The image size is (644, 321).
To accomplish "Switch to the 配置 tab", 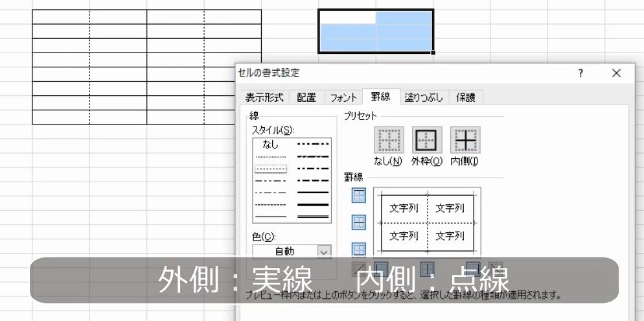I will click(307, 97).
